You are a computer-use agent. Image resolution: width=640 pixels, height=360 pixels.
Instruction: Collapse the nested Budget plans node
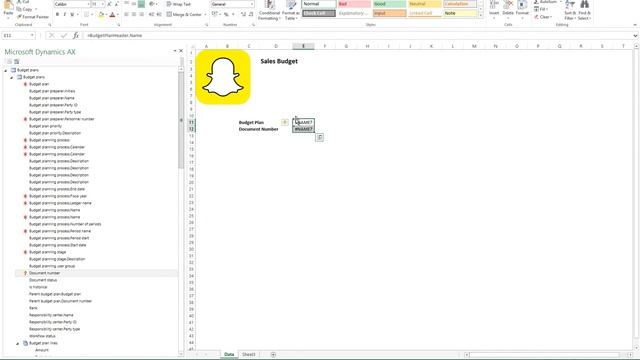11,77
